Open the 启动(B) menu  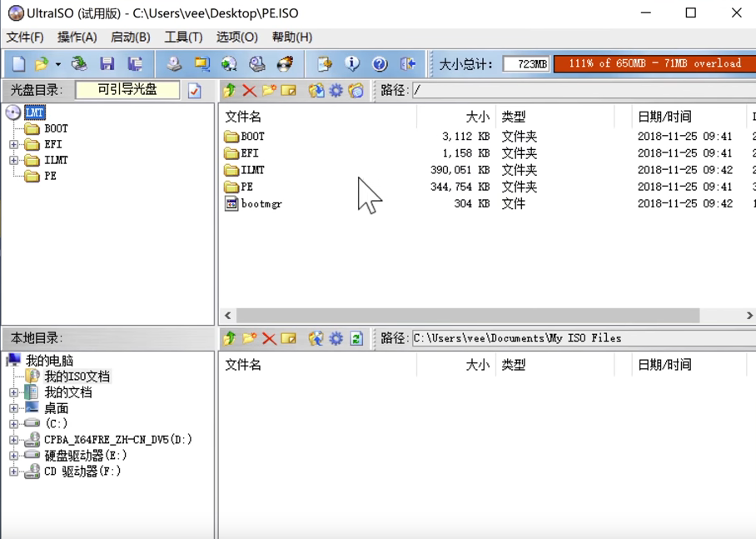[x=130, y=37]
